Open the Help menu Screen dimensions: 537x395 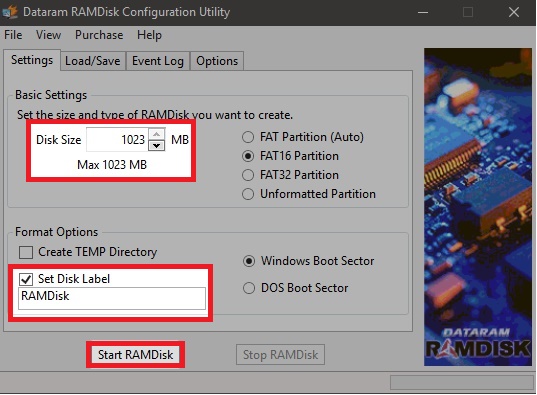149,35
